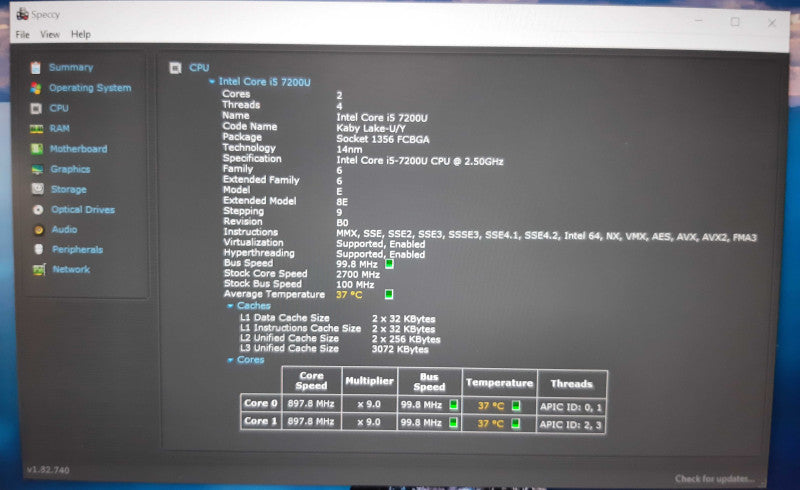Click the '2700 MHz' stock core speed value
The height and width of the screenshot is (490, 800).
click(358, 275)
